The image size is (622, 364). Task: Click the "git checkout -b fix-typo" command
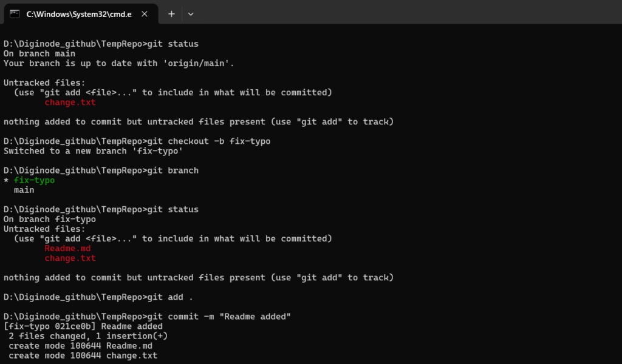pyautogui.click(x=210, y=141)
